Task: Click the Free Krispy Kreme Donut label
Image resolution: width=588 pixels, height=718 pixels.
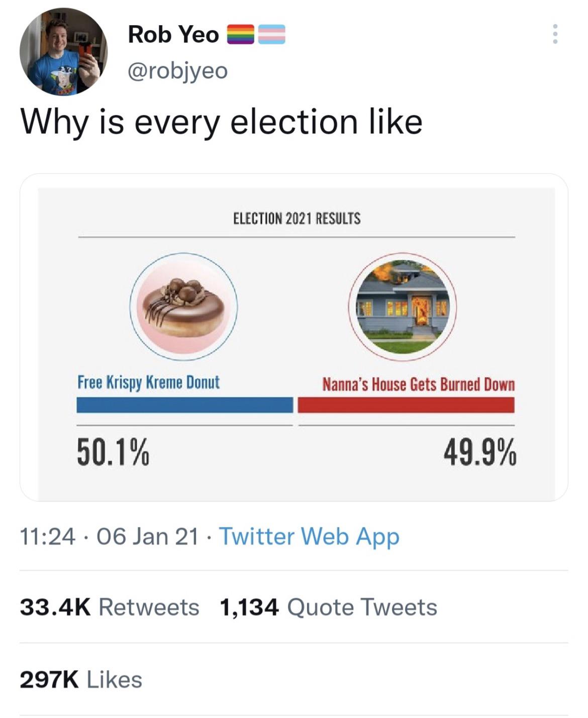Action: (148, 382)
